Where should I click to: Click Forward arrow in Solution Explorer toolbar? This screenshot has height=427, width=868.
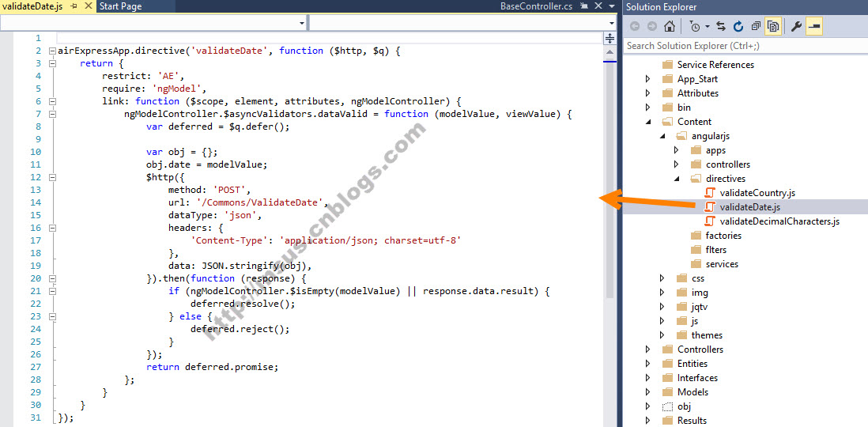coord(651,26)
